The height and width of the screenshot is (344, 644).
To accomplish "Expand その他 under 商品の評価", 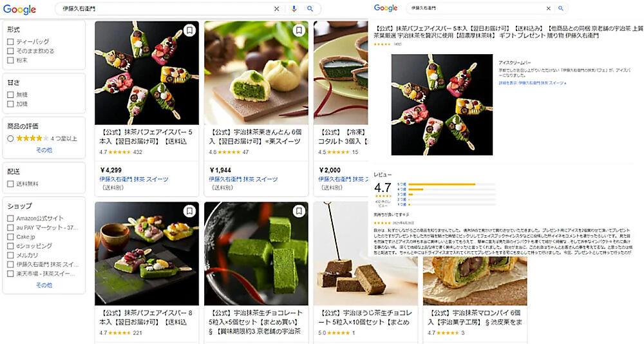I will 44,150.
